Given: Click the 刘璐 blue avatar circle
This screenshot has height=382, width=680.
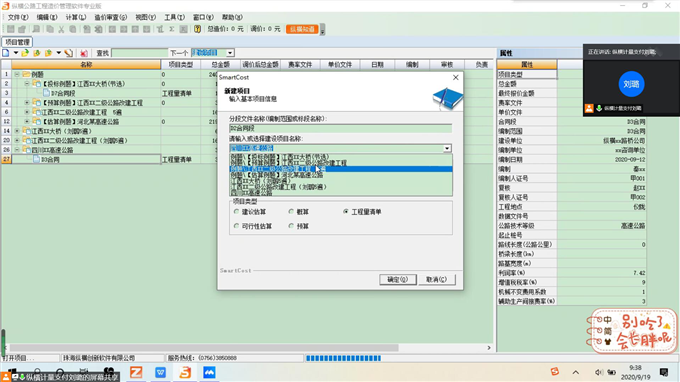Looking at the screenshot, I should (x=631, y=84).
